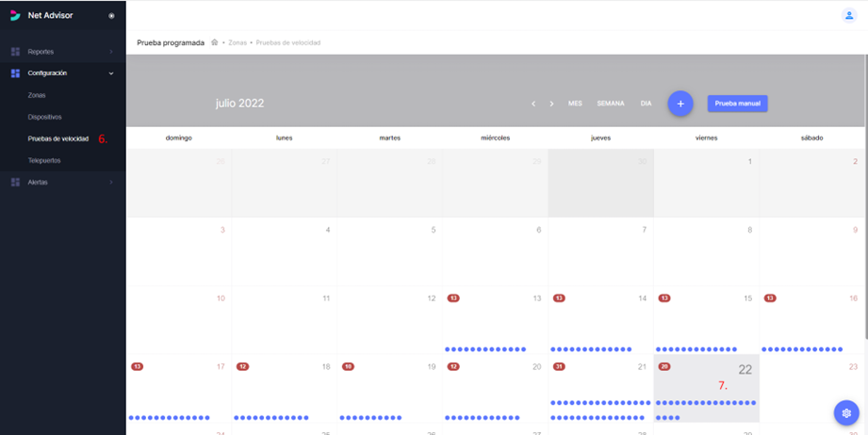Click the red badge on day 14
This screenshot has height=435, width=868.
[x=559, y=298]
